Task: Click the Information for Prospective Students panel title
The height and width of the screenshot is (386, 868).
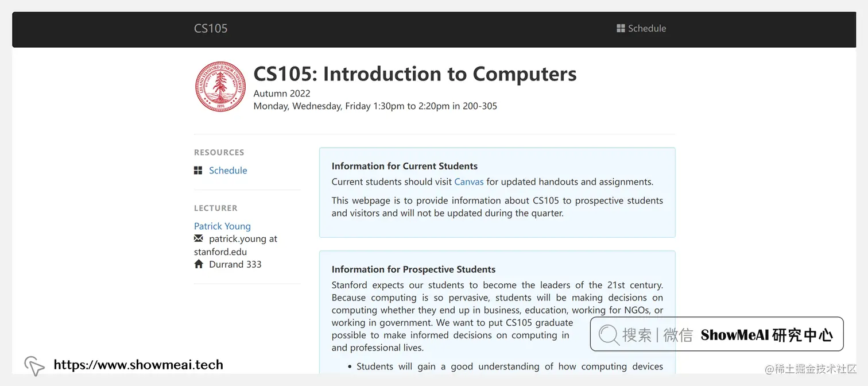Action: [413, 269]
